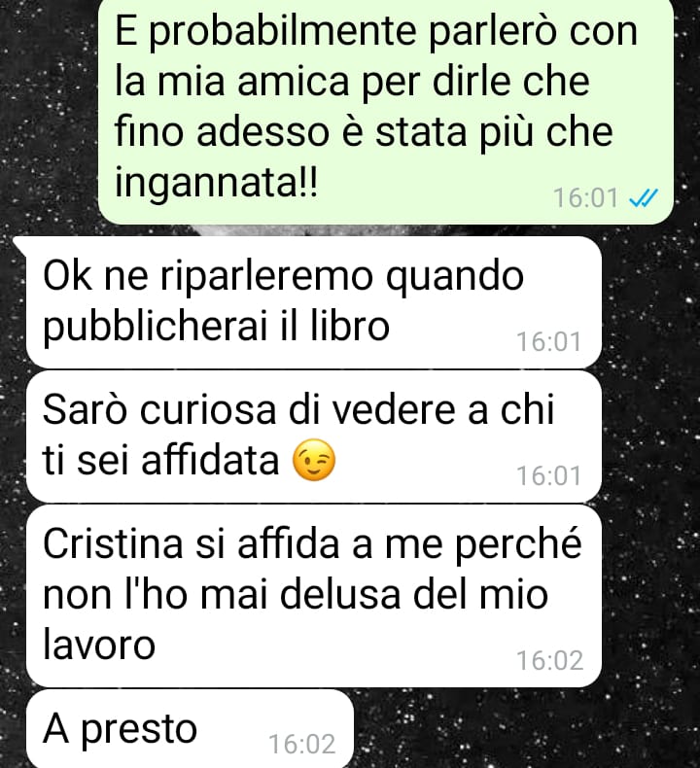Tap the word 'libro' in the second message
The width and height of the screenshot is (700, 768).
[350, 326]
